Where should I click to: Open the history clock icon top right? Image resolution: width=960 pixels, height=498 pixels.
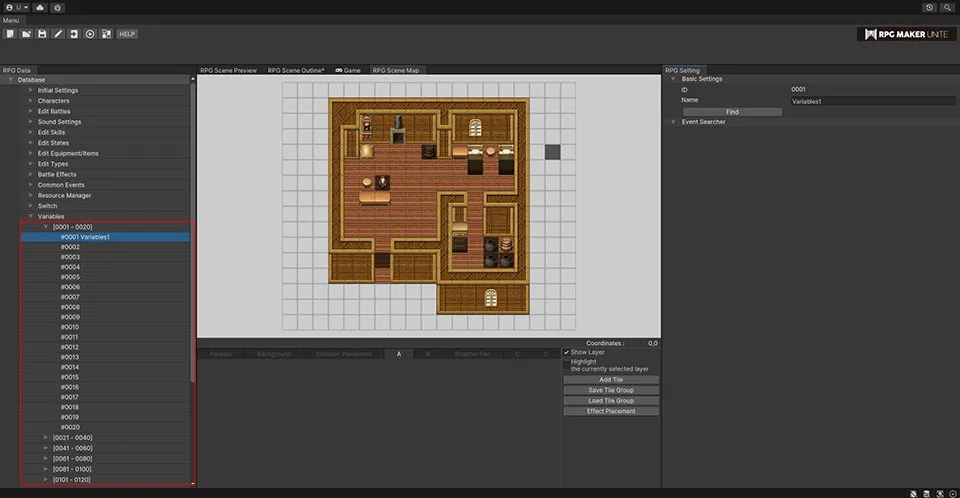click(x=929, y=8)
